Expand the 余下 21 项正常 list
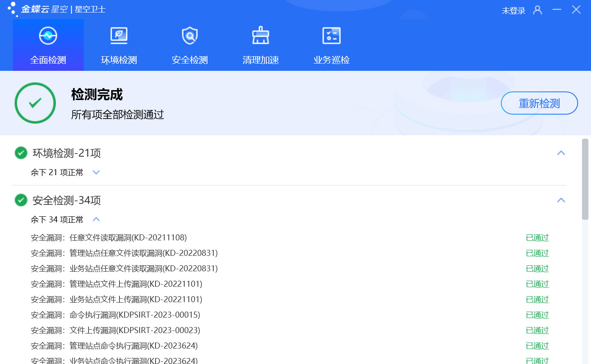Image resolution: width=591 pixels, height=364 pixels. tap(96, 173)
